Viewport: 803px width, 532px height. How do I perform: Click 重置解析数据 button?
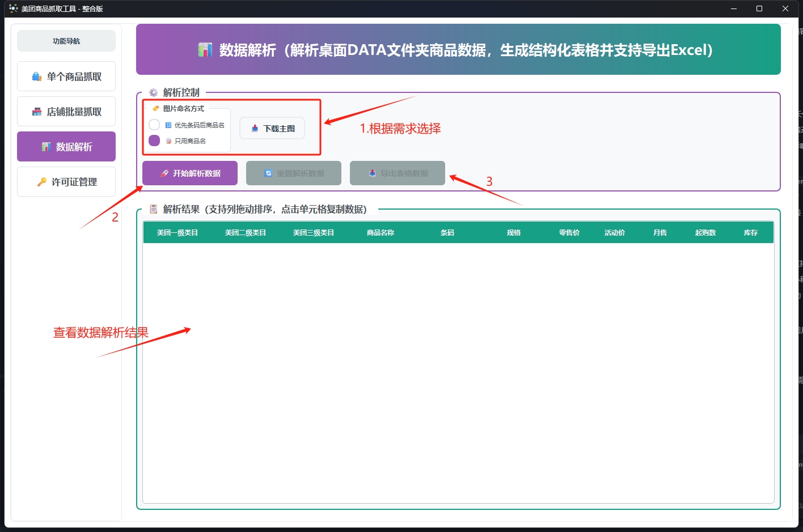click(294, 173)
